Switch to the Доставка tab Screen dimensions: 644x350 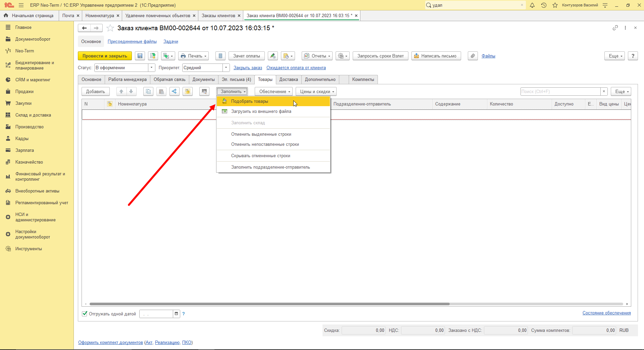[x=289, y=80]
